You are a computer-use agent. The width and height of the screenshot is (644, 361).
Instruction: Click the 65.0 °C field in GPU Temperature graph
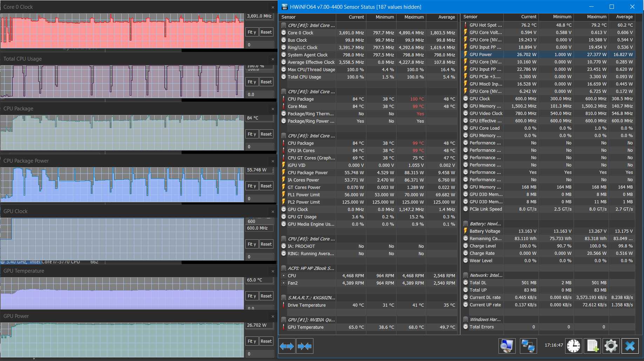259,280
